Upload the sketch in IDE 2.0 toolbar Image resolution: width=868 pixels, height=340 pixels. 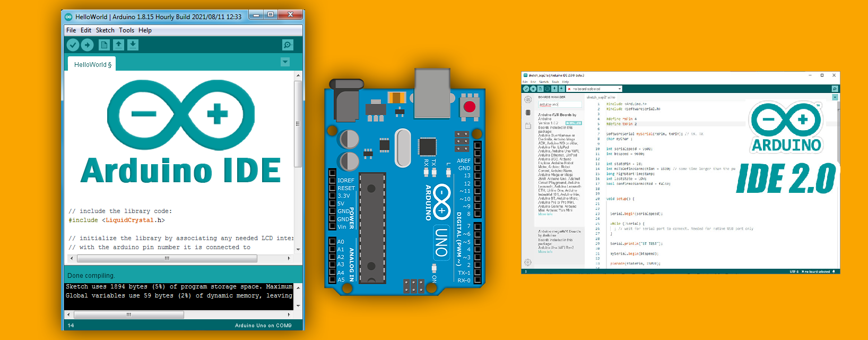[533, 89]
